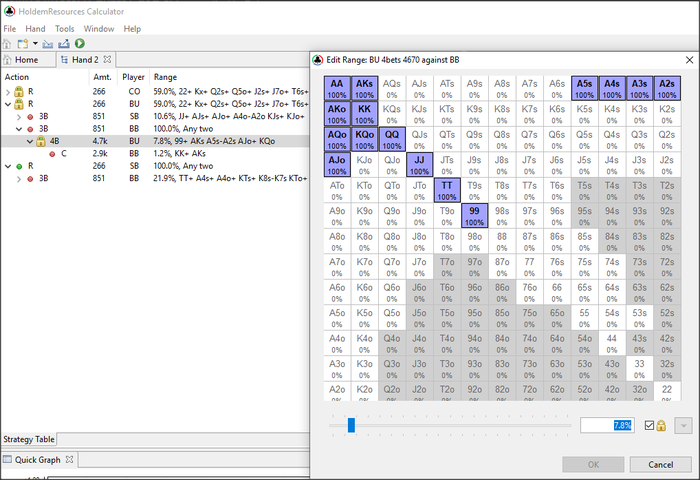
Task: Switch to the Home tab
Action: (x=27, y=59)
